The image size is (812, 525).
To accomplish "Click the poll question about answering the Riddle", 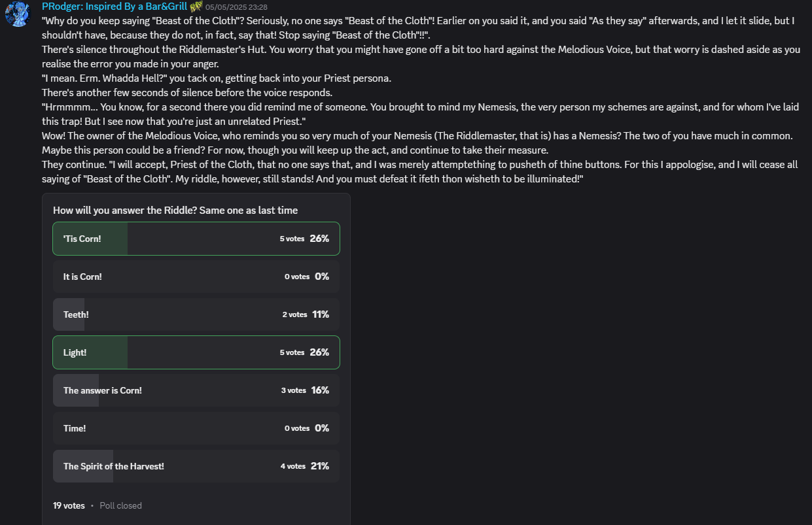I will pyautogui.click(x=175, y=210).
